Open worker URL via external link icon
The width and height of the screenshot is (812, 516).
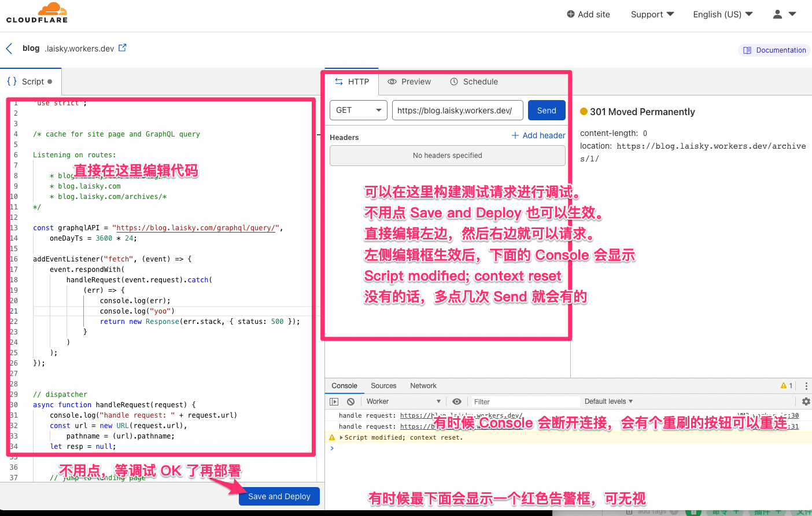(x=123, y=48)
